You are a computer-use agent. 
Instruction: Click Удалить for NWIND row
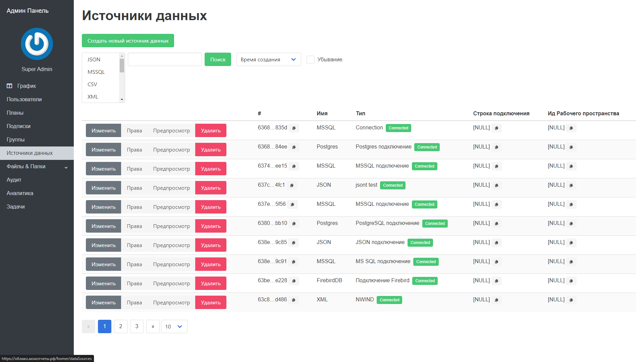tap(211, 302)
